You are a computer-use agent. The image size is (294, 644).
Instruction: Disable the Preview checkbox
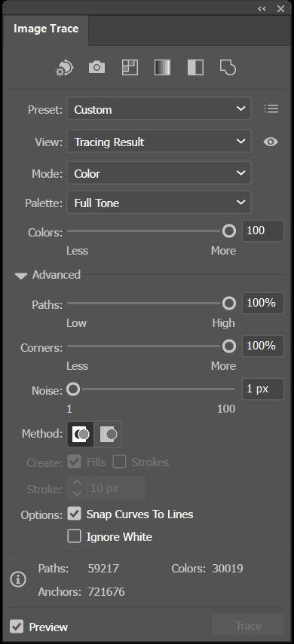[17, 627]
